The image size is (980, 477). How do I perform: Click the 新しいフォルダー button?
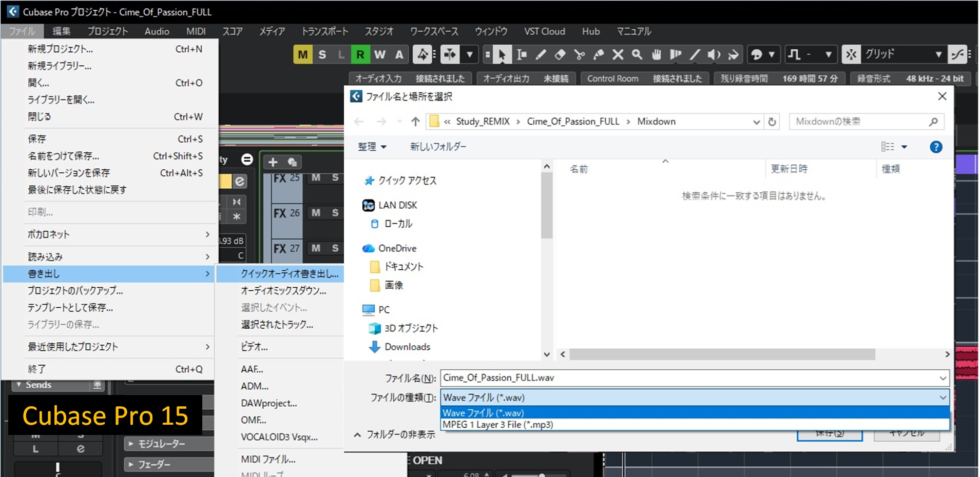pyautogui.click(x=438, y=147)
